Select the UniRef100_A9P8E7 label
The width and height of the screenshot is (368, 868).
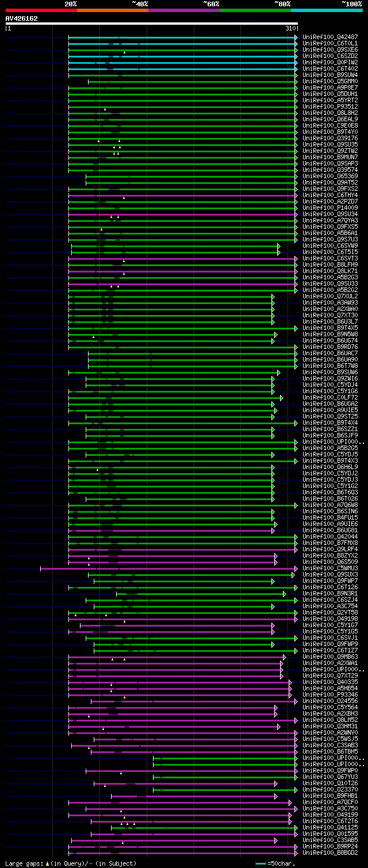coord(330,87)
